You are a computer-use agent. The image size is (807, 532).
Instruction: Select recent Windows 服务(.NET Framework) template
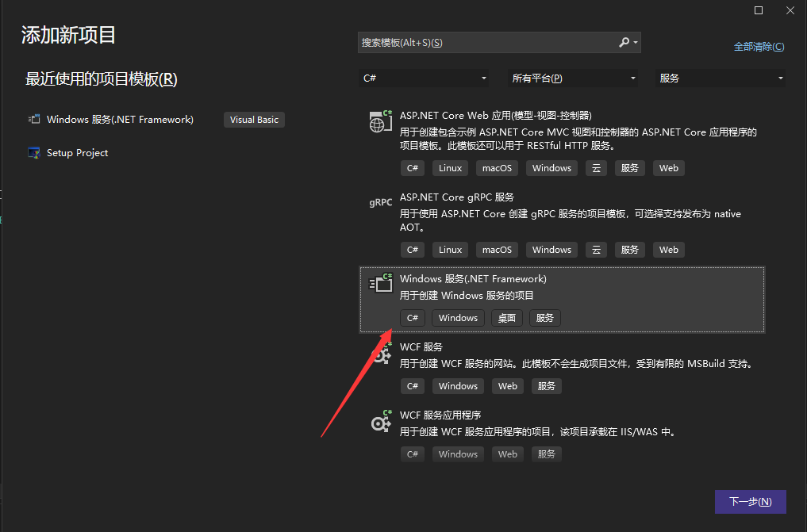[120, 119]
